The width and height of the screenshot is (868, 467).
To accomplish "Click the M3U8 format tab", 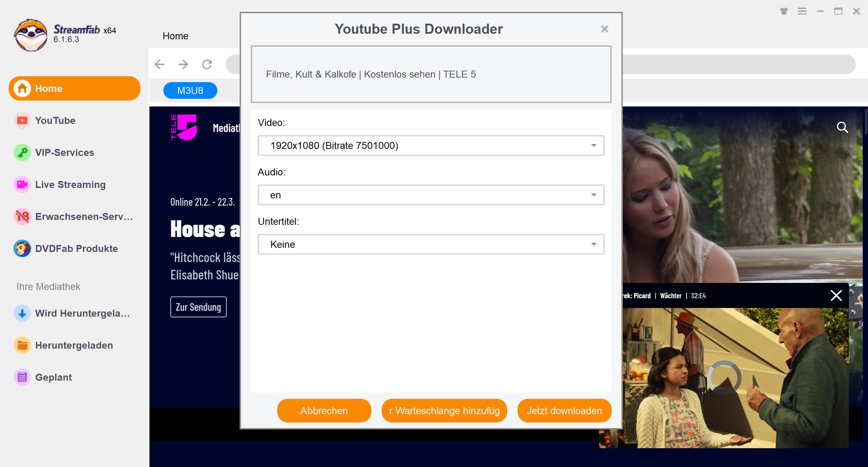I will [x=190, y=90].
